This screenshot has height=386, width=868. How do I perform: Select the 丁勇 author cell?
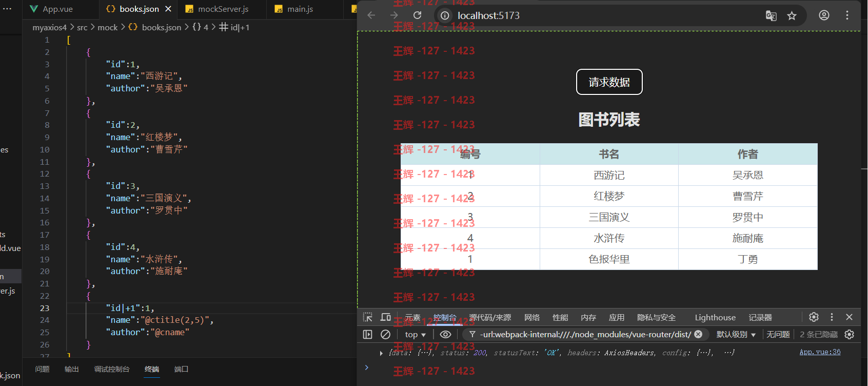pos(748,259)
